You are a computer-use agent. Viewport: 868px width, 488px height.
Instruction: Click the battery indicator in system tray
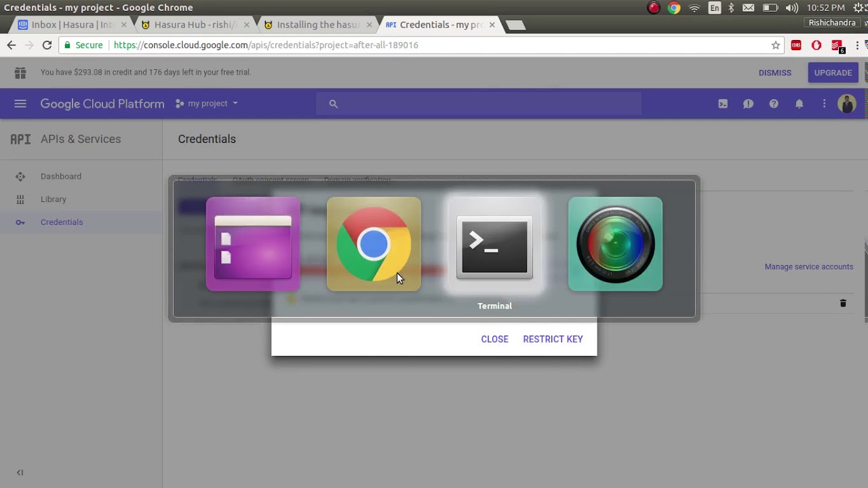click(x=770, y=7)
